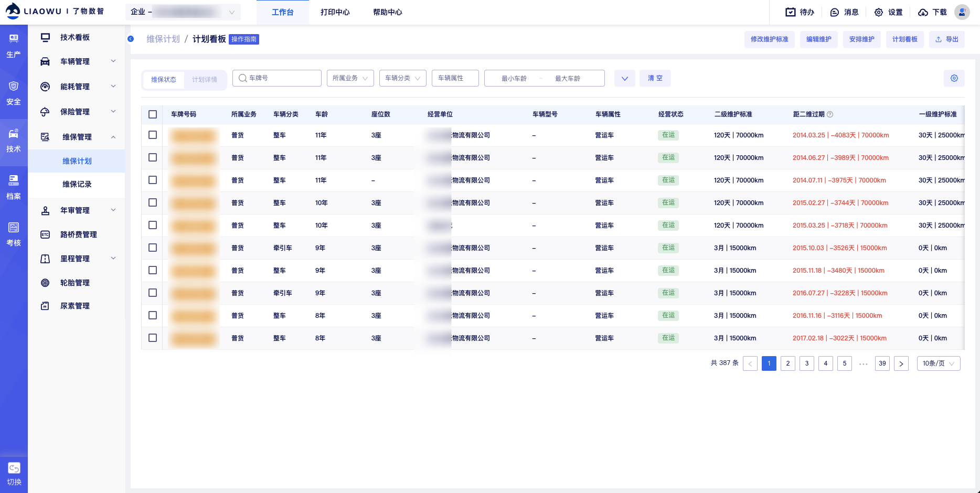Open the user avatar icon
The height and width of the screenshot is (493, 980).
(962, 12)
